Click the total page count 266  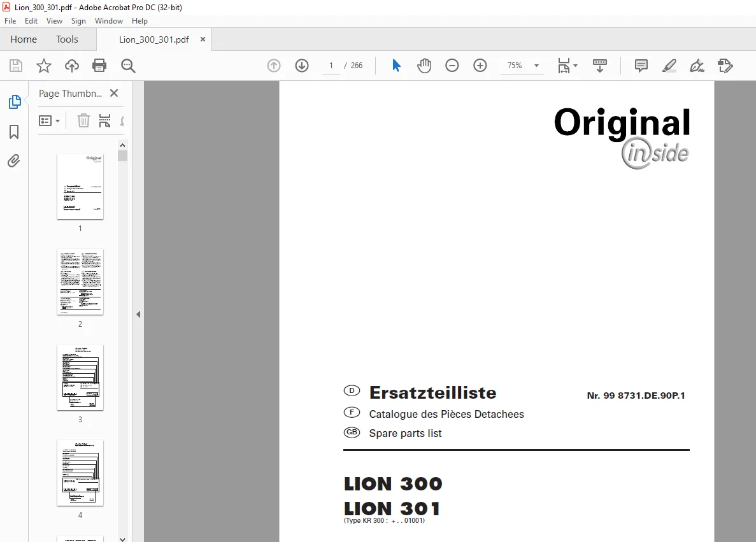pyautogui.click(x=357, y=66)
